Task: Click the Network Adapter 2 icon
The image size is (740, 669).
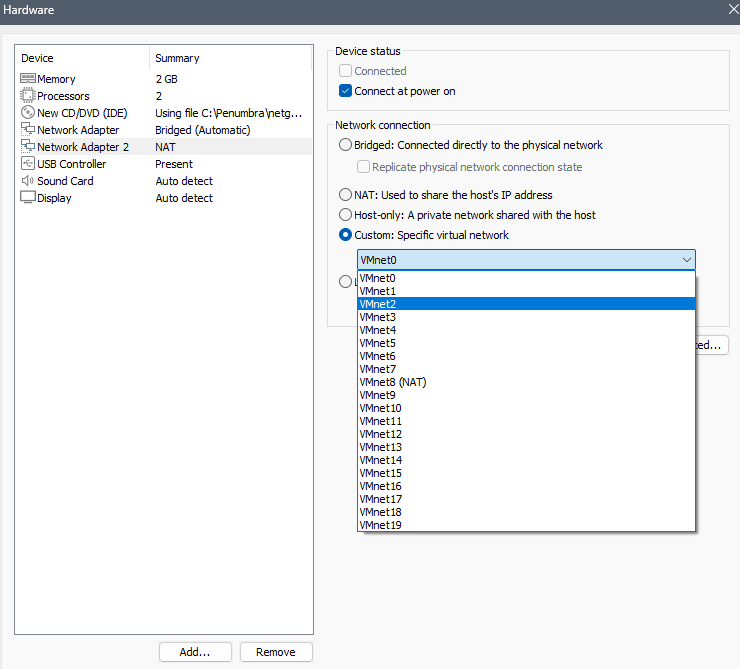Action: tap(28, 146)
